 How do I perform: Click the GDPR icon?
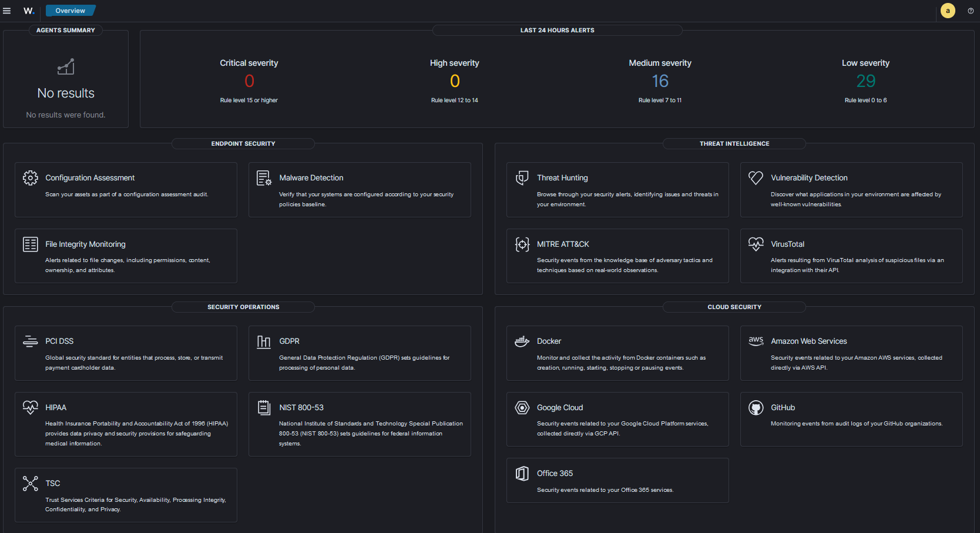click(264, 341)
